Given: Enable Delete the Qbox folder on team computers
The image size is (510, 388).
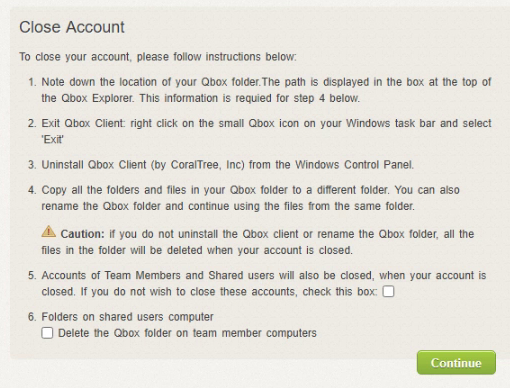Looking at the screenshot, I should [x=47, y=333].
